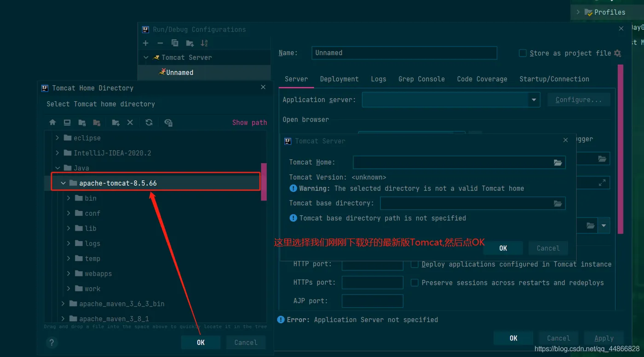Click Cancel in Tomcat Server dialog
This screenshot has height=357, width=644.
click(x=548, y=248)
